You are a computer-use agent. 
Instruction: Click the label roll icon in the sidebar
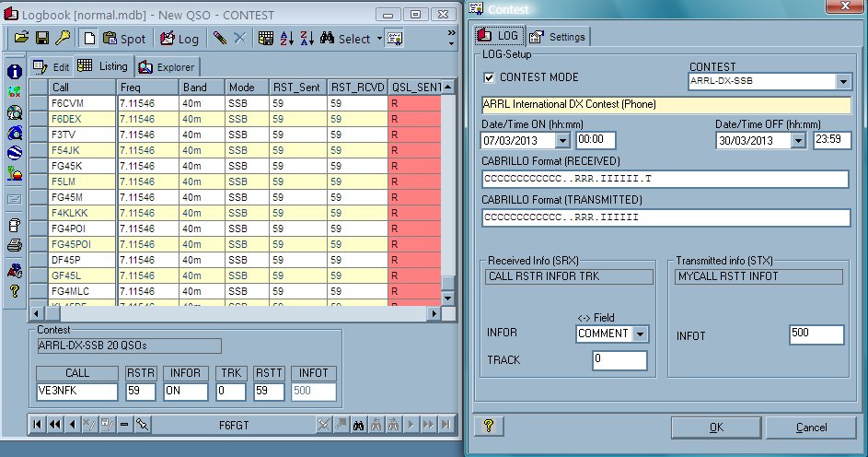click(15, 225)
